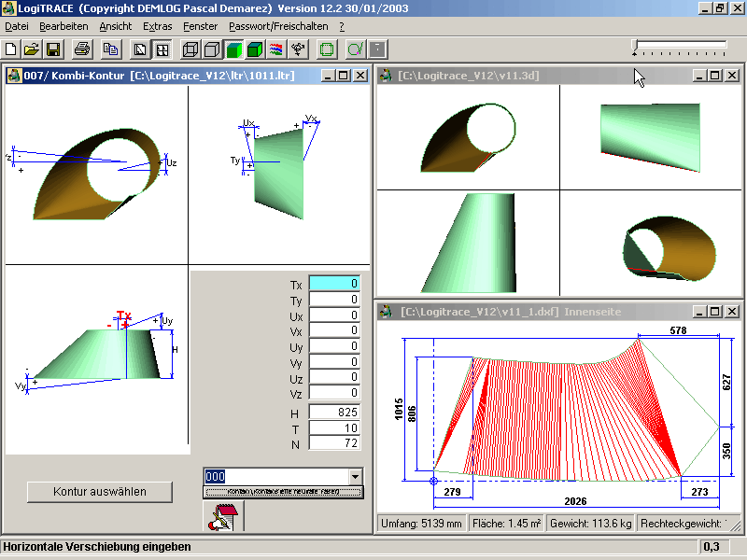Click the toolbar slider handle
This screenshot has height=560, width=747.
[x=635, y=48]
